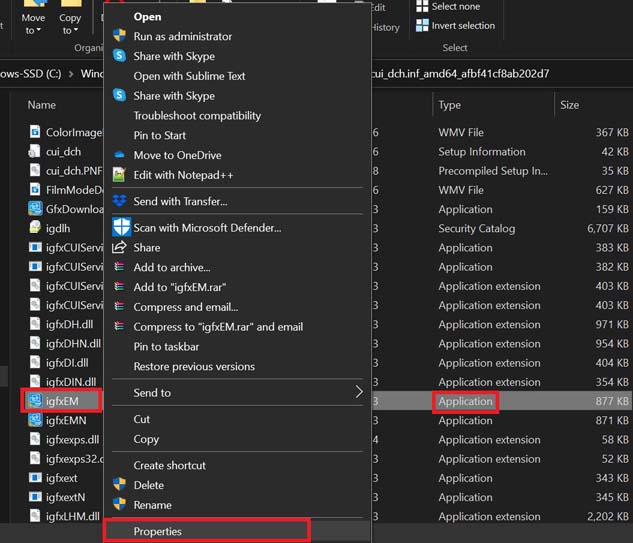Click Select none in ribbon
Viewport: 633px width, 543px height.
(x=455, y=6)
